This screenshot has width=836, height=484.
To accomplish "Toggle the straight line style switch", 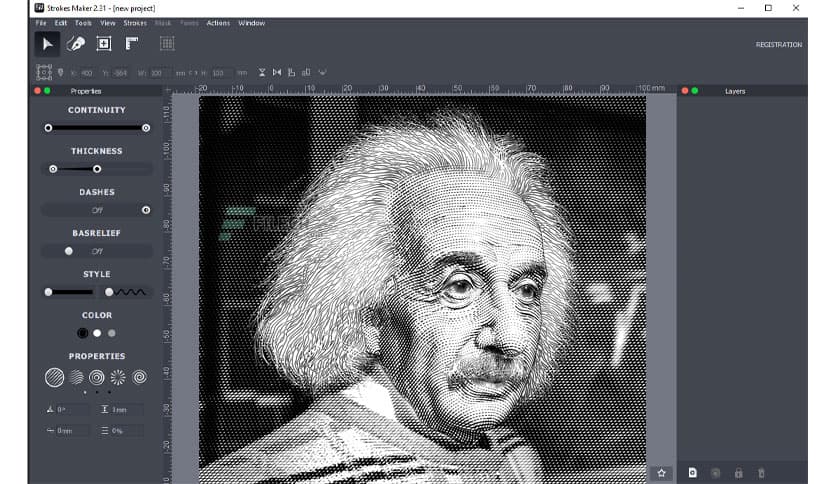I will [x=69, y=292].
